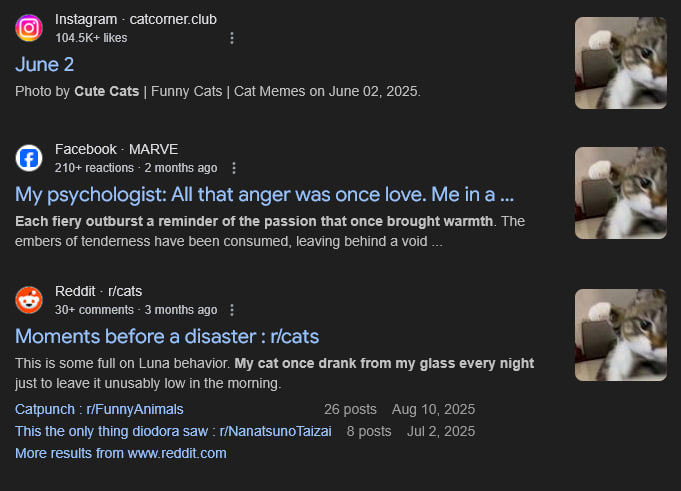
Task: Open the 'Catpunch : r/FunnyAnimals' sublink
Action: tap(99, 409)
